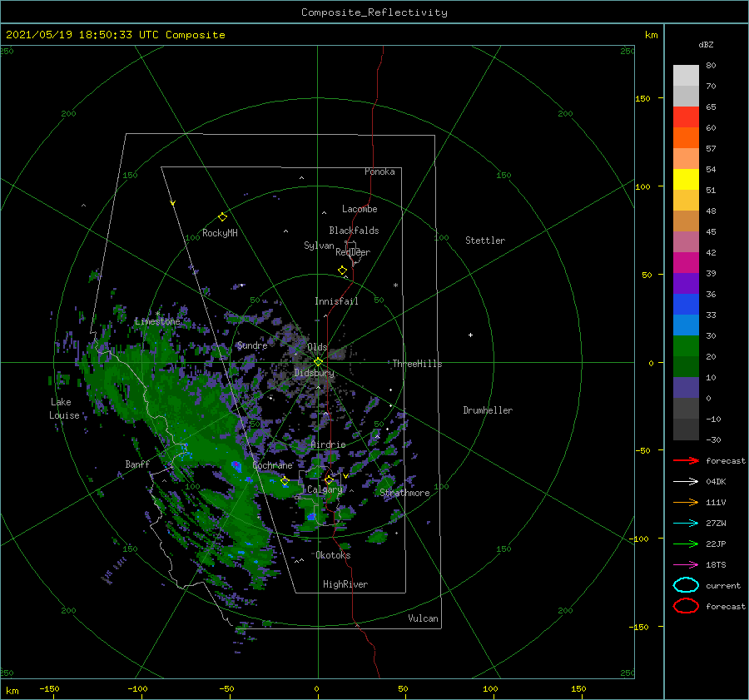Click the red forecast arrow legend icon
The width and height of the screenshot is (749, 700).
(686, 460)
